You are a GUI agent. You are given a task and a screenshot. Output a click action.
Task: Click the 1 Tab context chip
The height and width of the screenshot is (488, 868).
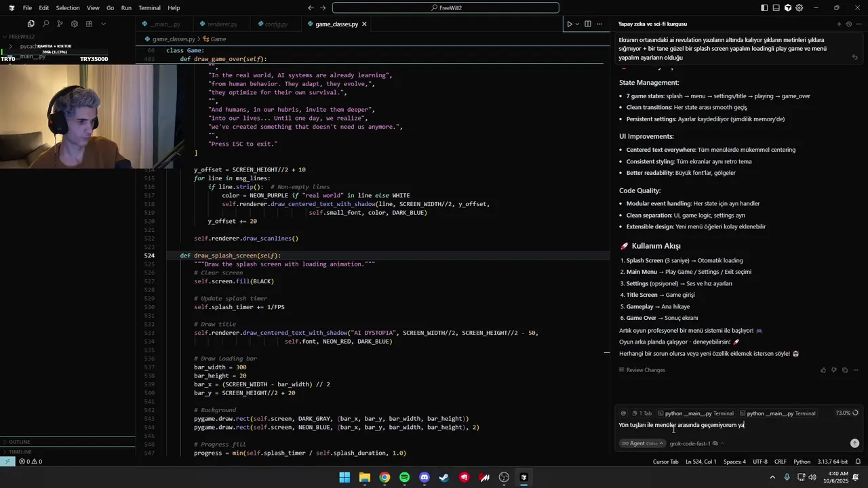coord(642,413)
